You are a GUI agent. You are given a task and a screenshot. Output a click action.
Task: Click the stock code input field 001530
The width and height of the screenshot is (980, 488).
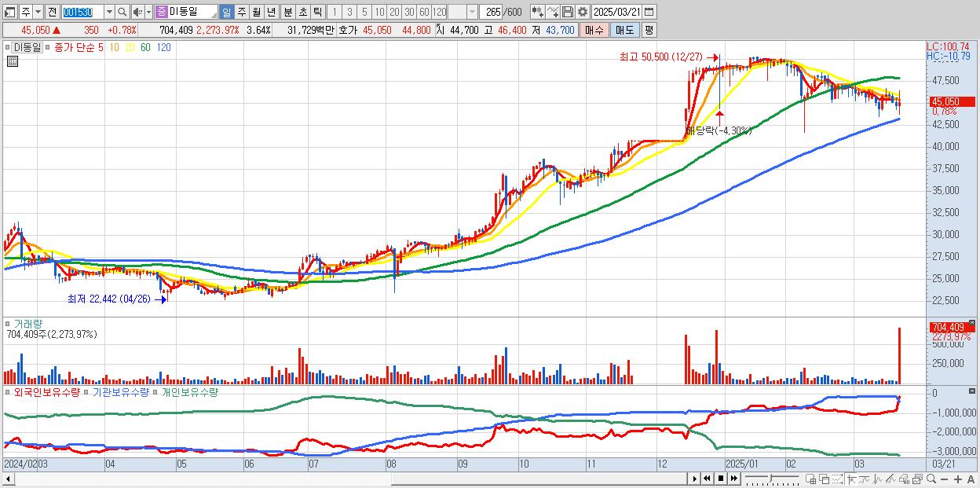(x=82, y=12)
